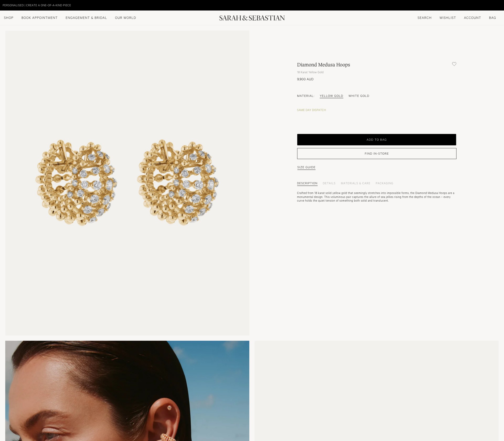Open the Shop menu
The image size is (504, 441).
pos(9,18)
